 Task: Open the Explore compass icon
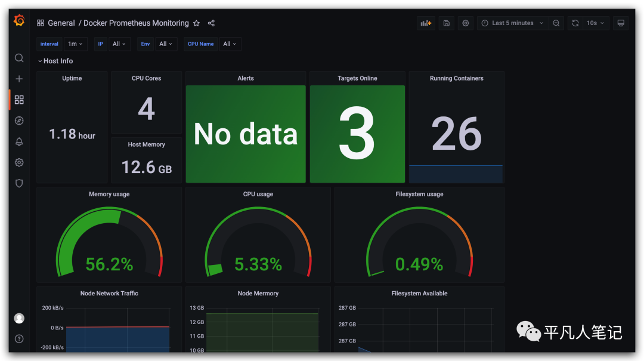pyautogui.click(x=19, y=121)
